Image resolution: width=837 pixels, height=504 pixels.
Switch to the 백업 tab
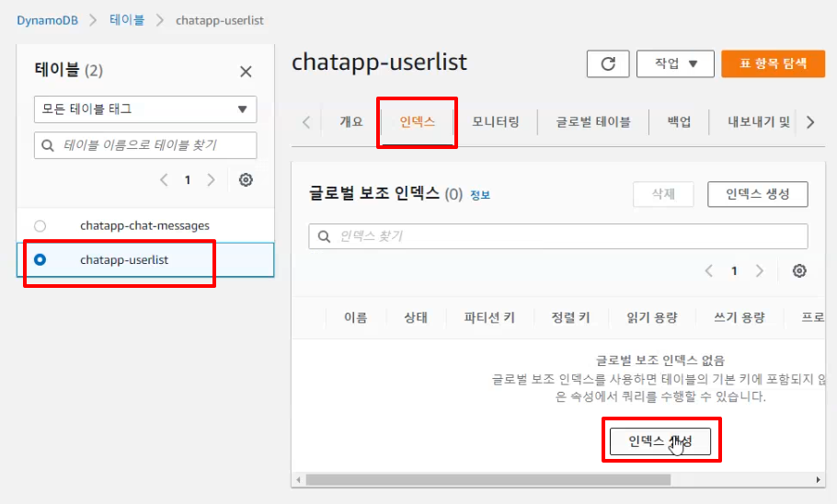coord(679,121)
